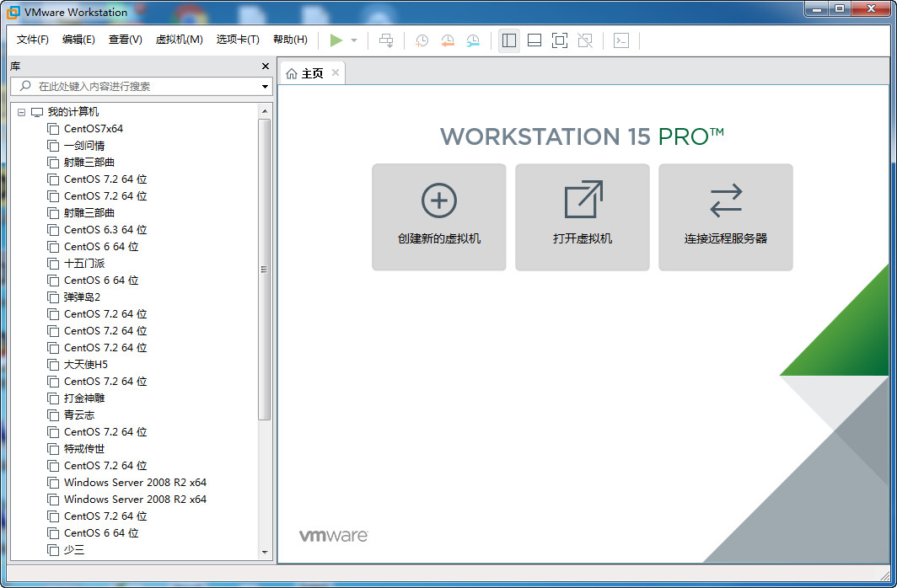The image size is (897, 588).
Task: Open the 文件(F) menu
Action: [33, 40]
